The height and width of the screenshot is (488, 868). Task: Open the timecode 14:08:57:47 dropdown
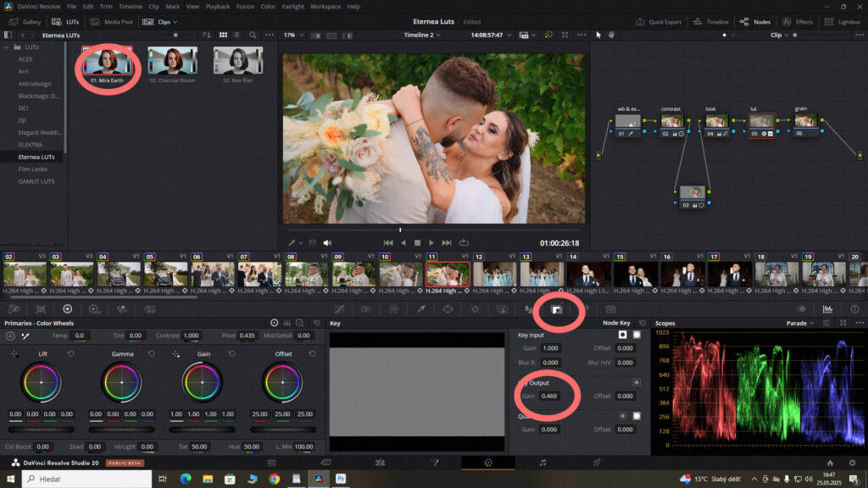pos(491,35)
